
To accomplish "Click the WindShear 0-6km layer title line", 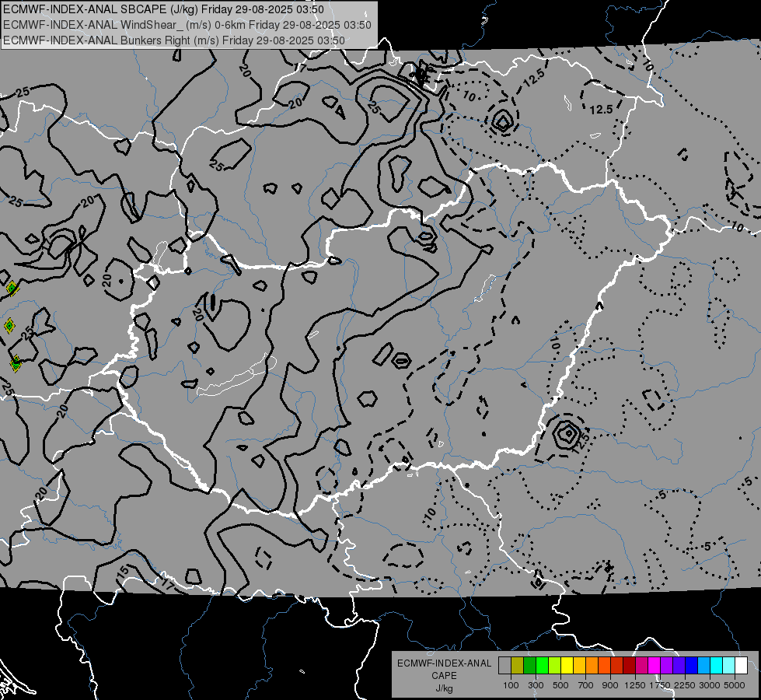I will click(x=187, y=25).
